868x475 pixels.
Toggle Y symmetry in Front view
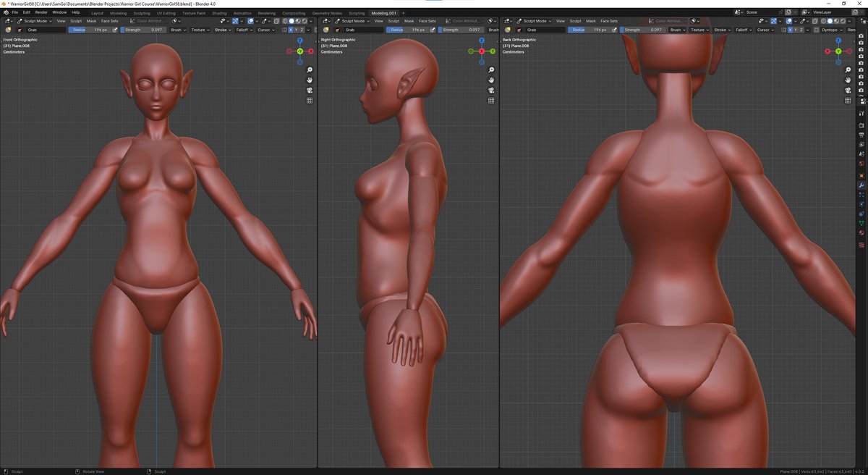click(297, 30)
